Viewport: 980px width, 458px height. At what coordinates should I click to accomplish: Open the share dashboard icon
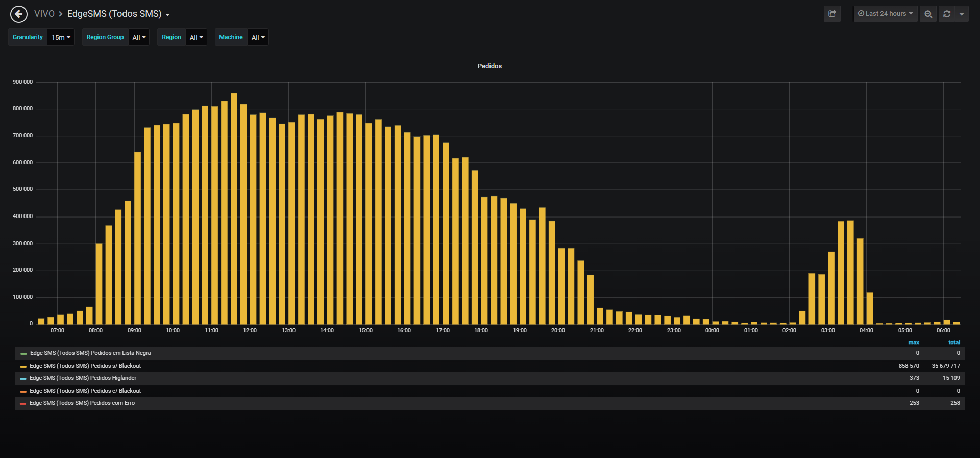(x=832, y=14)
